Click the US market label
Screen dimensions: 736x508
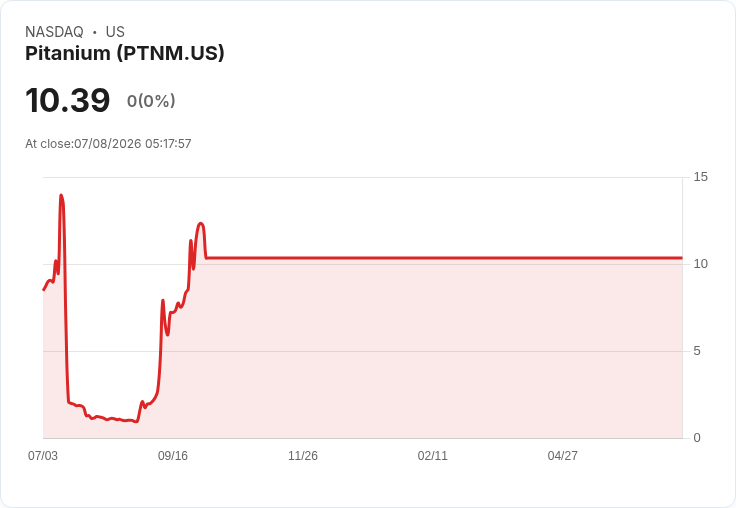click(x=115, y=32)
